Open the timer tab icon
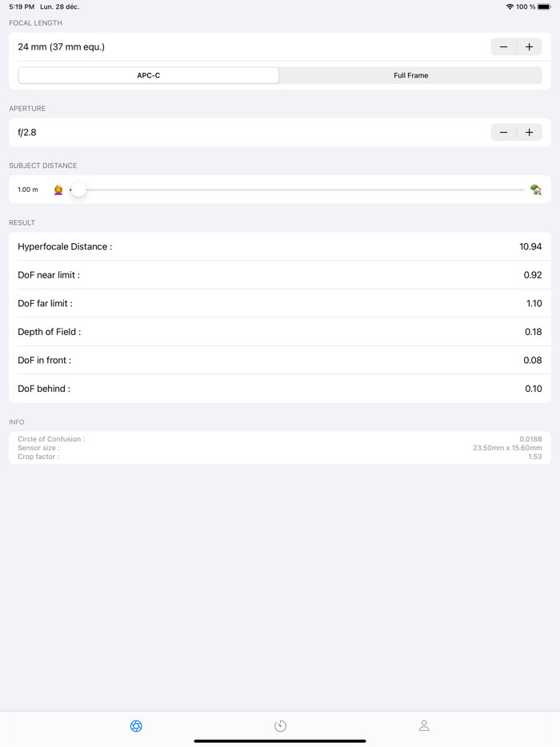Image resolution: width=560 pixels, height=747 pixels. pos(280,725)
